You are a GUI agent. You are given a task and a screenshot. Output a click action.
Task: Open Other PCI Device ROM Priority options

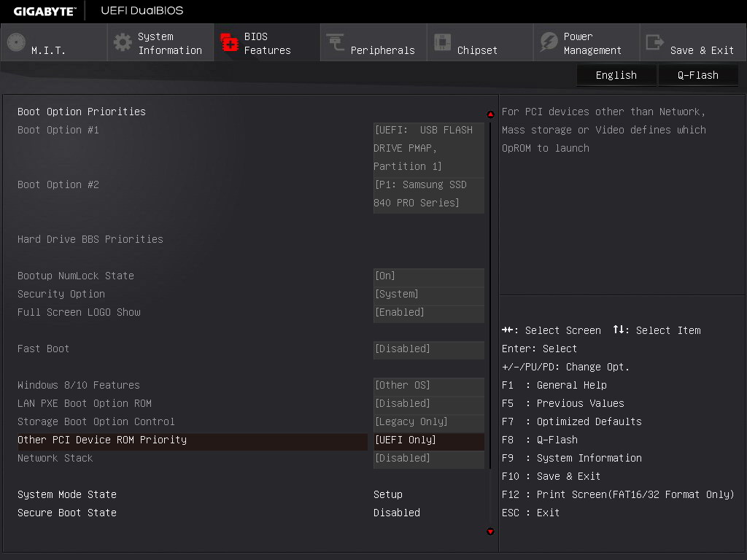point(428,440)
